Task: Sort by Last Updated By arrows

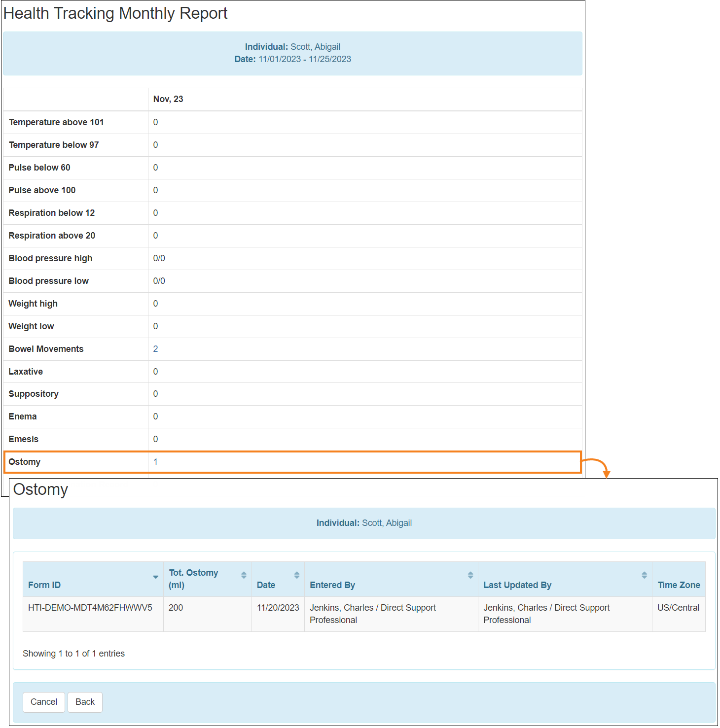Action: (644, 575)
